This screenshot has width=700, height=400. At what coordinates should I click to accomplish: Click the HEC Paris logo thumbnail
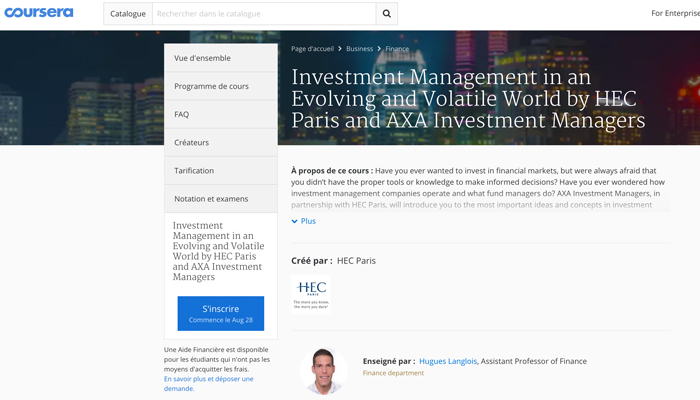(x=311, y=295)
